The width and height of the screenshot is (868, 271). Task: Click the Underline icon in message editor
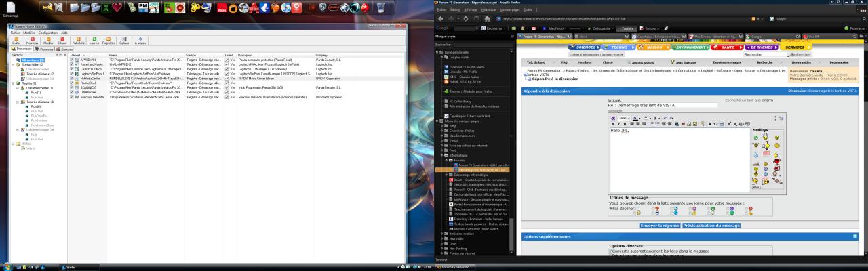[625, 124]
